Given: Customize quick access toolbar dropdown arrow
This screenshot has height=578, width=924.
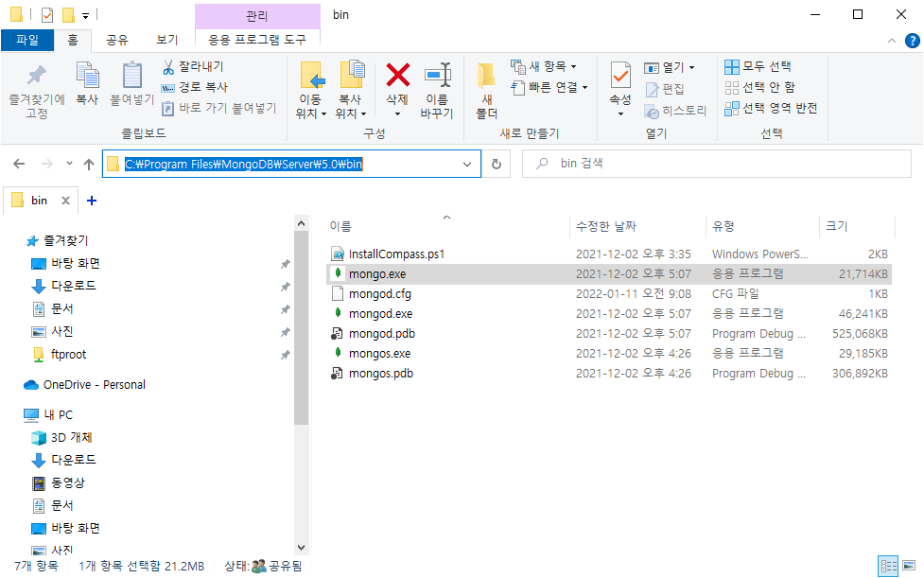Looking at the screenshot, I should pos(85,16).
